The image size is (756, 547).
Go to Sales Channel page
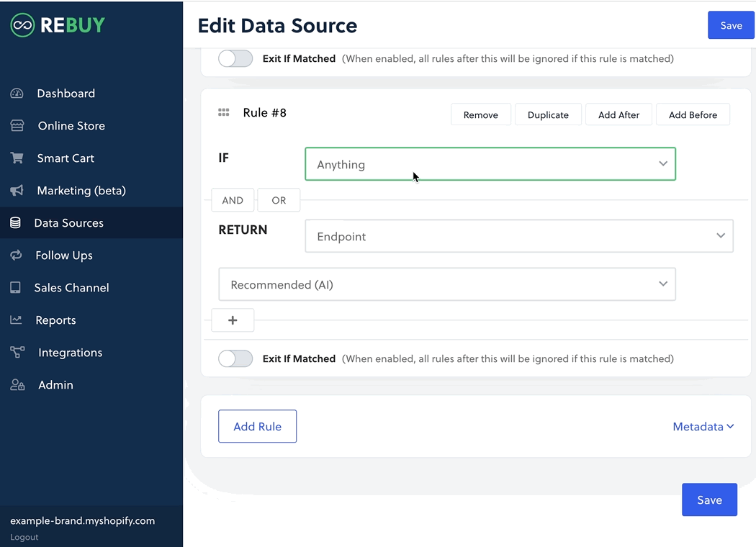pyautogui.click(x=72, y=288)
